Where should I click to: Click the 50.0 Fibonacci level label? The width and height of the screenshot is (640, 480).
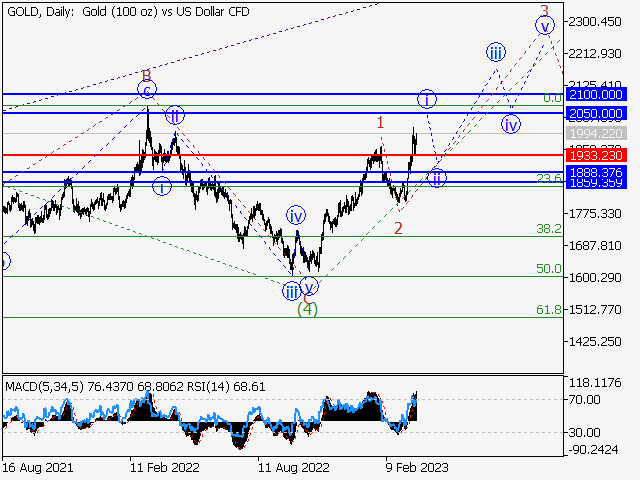pyautogui.click(x=548, y=269)
